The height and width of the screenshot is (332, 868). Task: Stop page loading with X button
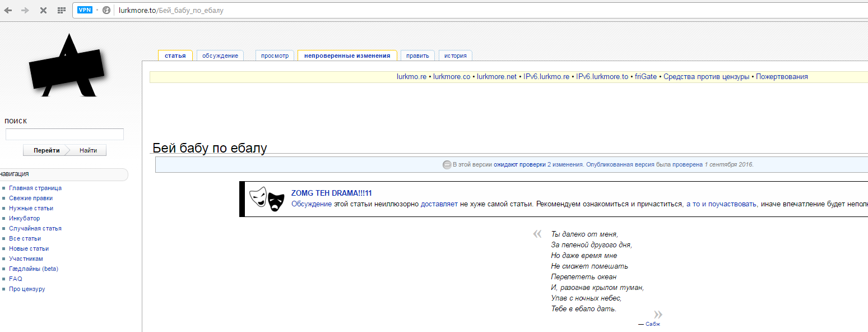[43, 10]
